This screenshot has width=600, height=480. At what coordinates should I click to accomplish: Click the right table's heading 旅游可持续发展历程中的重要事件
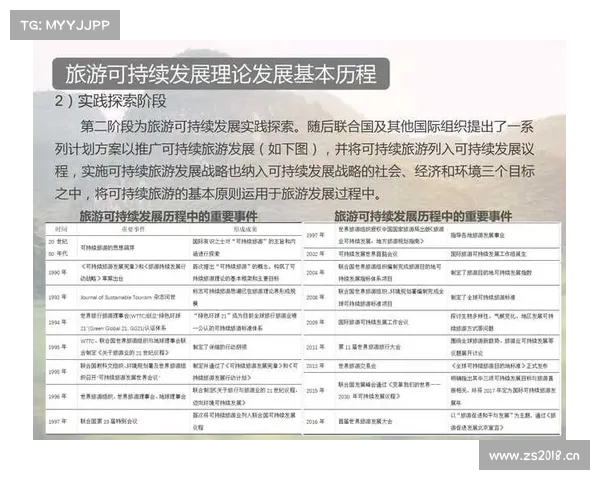click(x=423, y=217)
